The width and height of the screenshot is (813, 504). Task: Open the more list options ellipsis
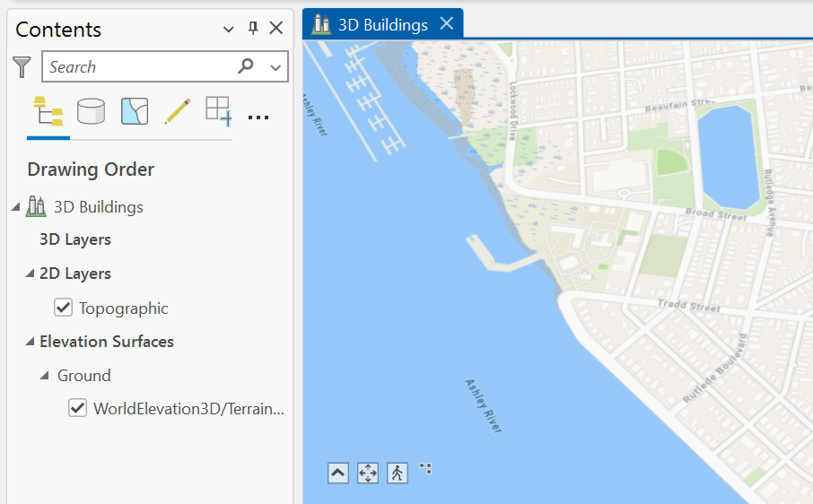(x=258, y=117)
